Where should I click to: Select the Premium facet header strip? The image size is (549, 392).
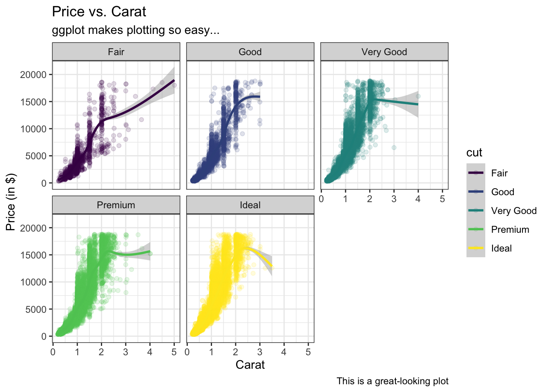click(x=116, y=205)
